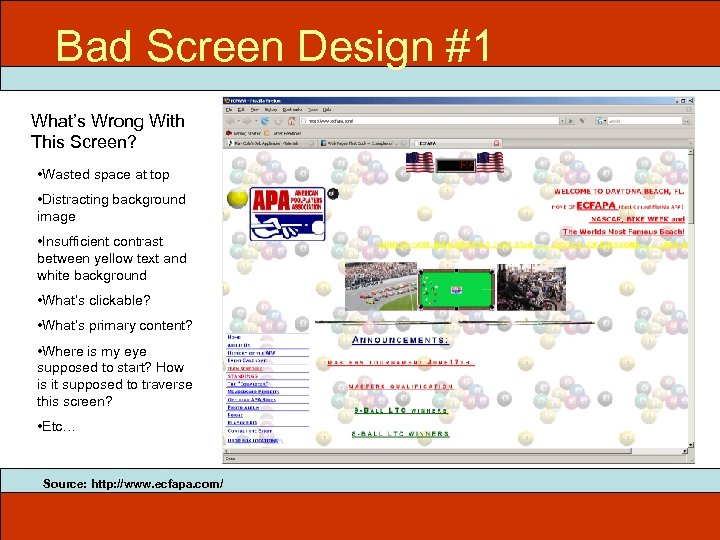Click the Google search input field
720x540 pixels.
645,121
